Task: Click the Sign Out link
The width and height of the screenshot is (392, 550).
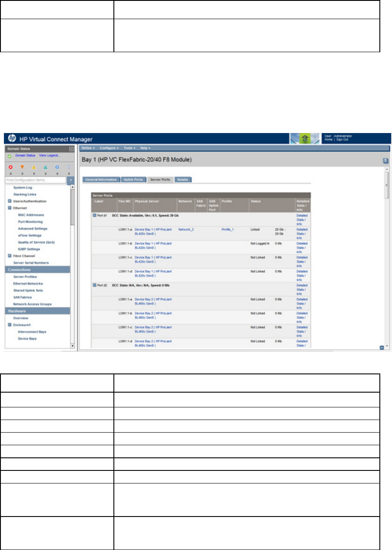Action: pos(343,140)
